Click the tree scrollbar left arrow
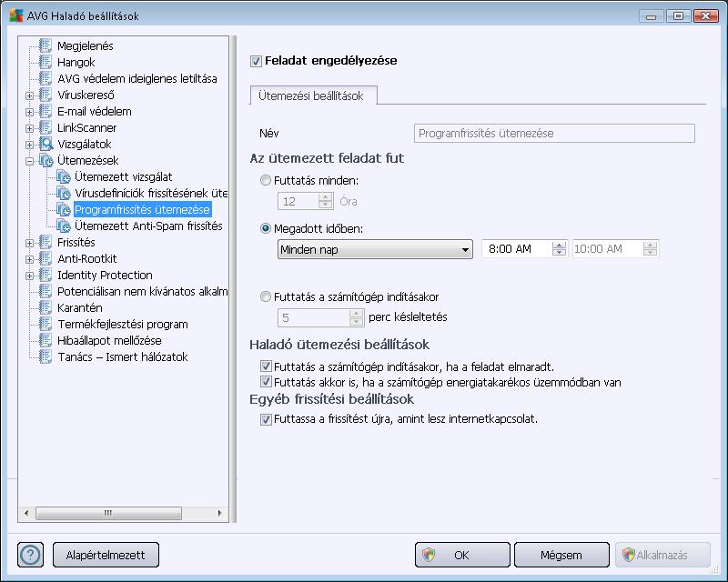This screenshot has width=728, height=582. [26, 513]
